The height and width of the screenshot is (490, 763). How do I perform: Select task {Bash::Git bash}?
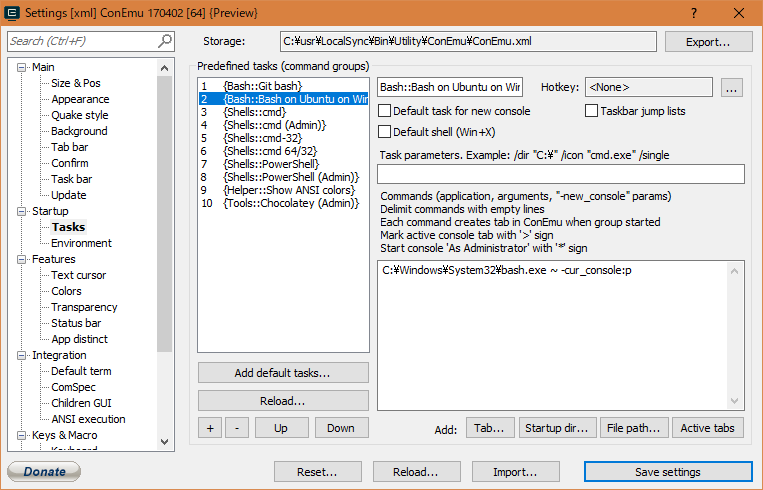[x=283, y=86]
